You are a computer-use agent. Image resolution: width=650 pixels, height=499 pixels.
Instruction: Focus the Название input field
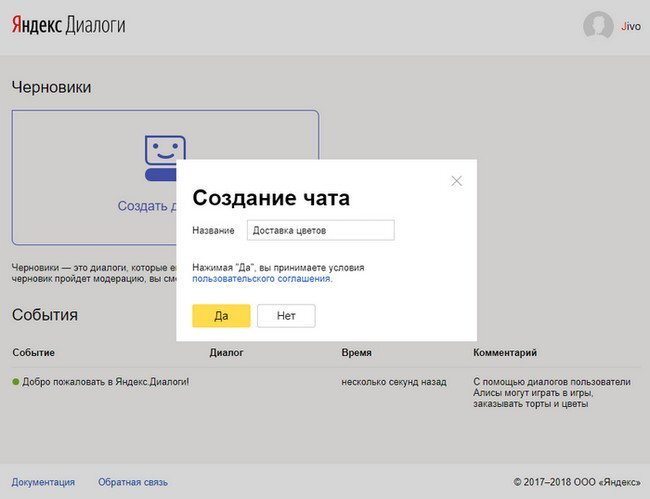click(320, 230)
